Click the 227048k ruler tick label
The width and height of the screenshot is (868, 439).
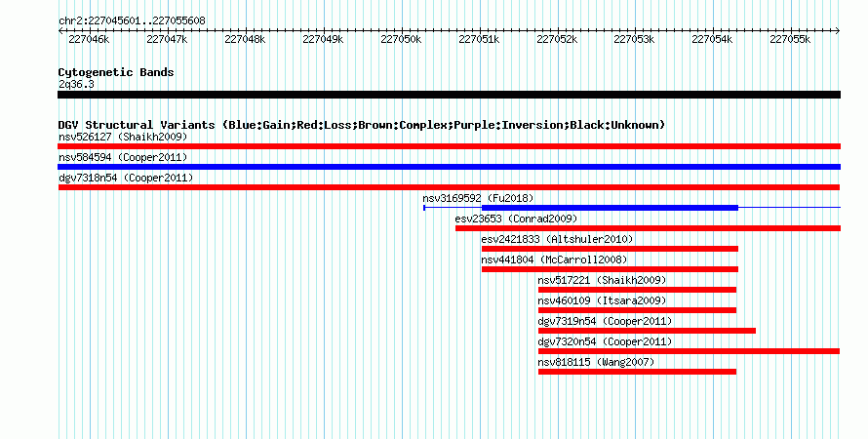tap(245, 39)
